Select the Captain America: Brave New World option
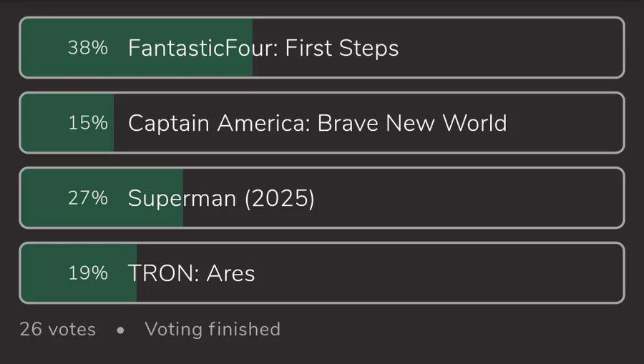 pyautogui.click(x=317, y=123)
